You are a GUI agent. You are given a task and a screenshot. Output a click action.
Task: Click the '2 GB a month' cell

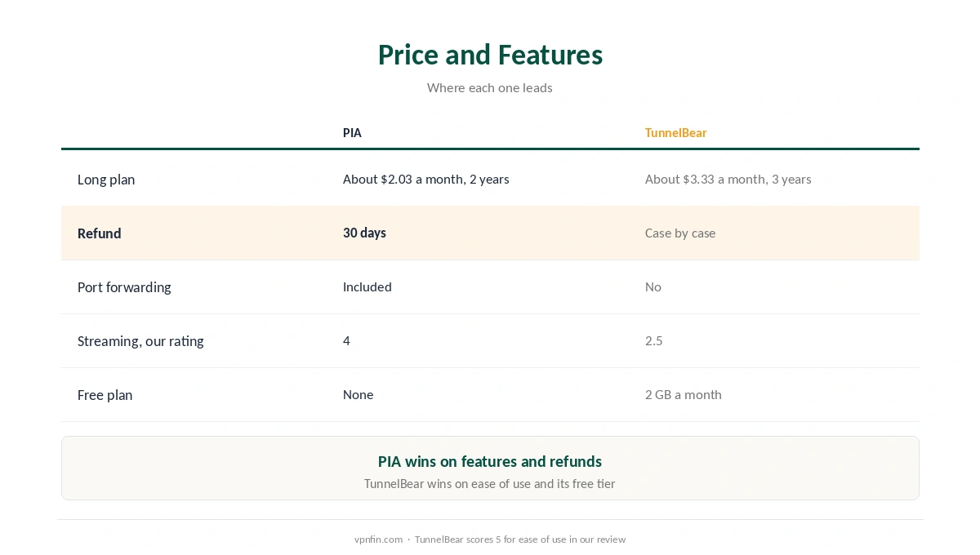684,394
